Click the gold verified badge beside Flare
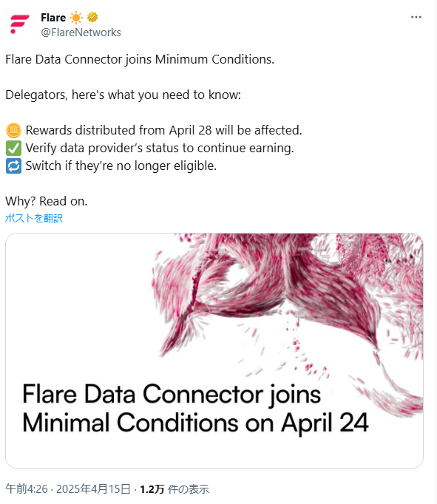This screenshot has height=504, width=437. (92, 17)
